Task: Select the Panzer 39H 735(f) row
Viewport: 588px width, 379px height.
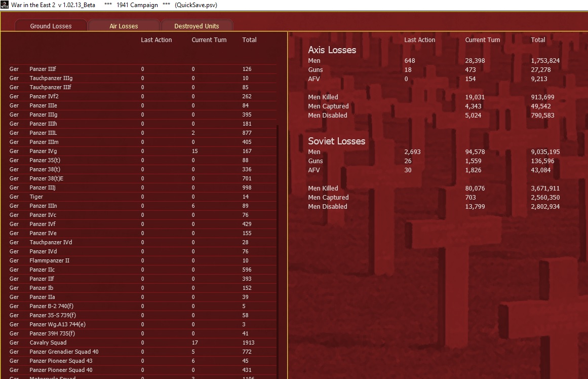Action: click(x=143, y=333)
